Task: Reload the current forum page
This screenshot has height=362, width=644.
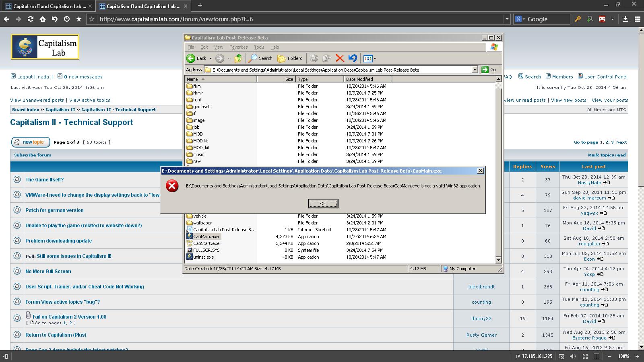Action: 31,19
